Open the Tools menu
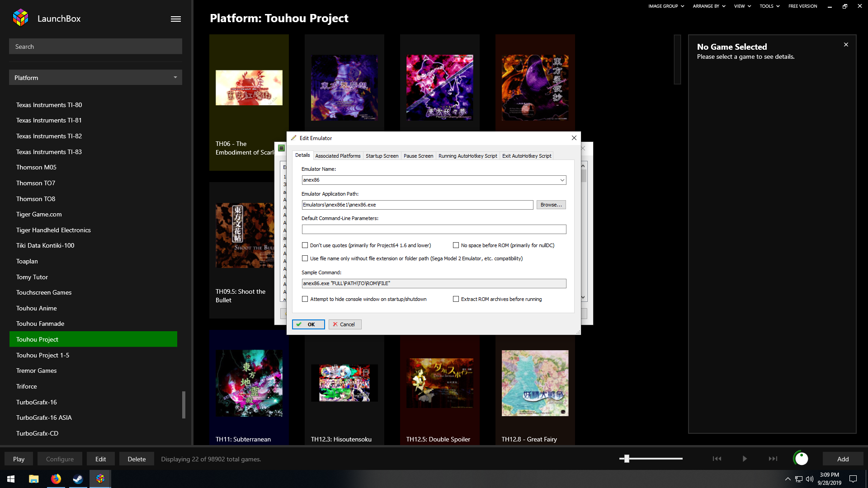 coord(769,6)
